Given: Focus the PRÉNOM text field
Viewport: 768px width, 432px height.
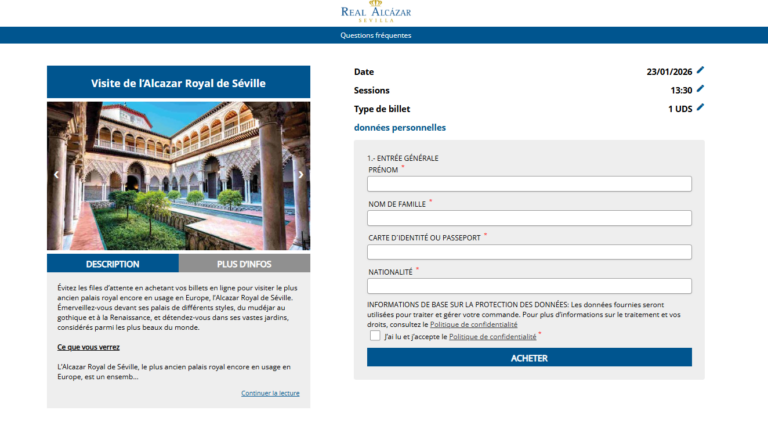Looking at the screenshot, I should pos(529,184).
